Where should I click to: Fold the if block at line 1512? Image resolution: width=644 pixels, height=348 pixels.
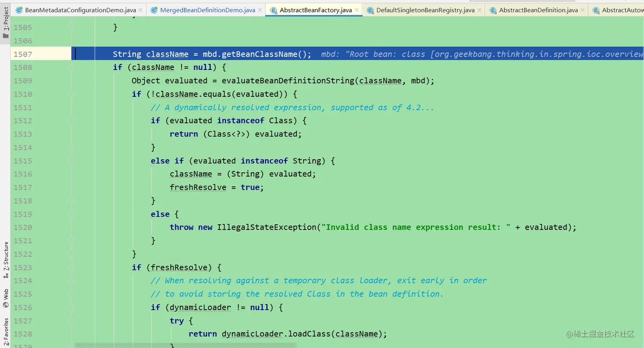71,121
